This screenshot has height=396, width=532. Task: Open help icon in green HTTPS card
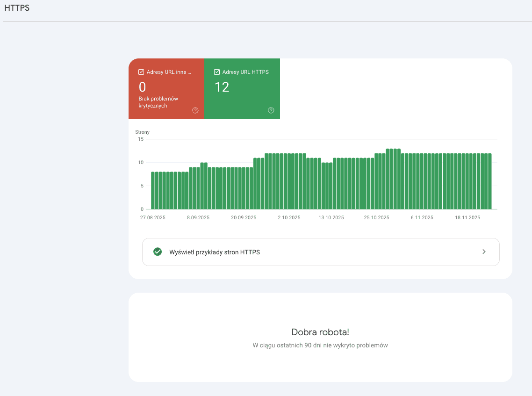tap(271, 110)
